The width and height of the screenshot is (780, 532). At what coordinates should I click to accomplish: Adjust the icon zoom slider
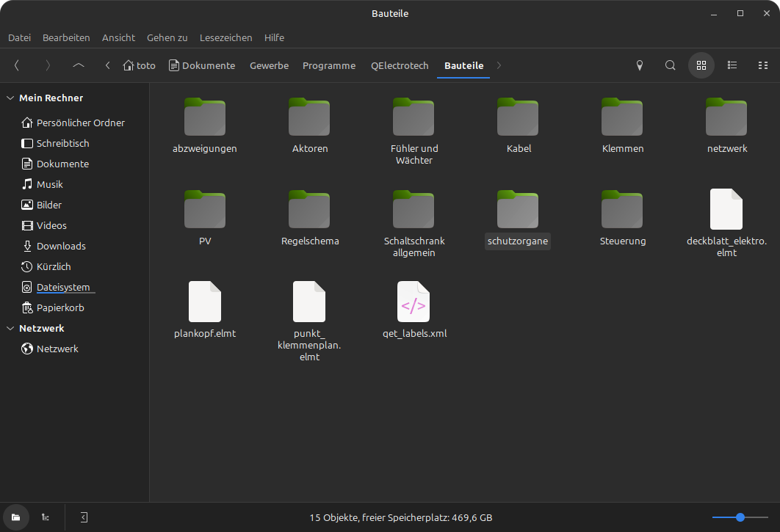coord(740,517)
